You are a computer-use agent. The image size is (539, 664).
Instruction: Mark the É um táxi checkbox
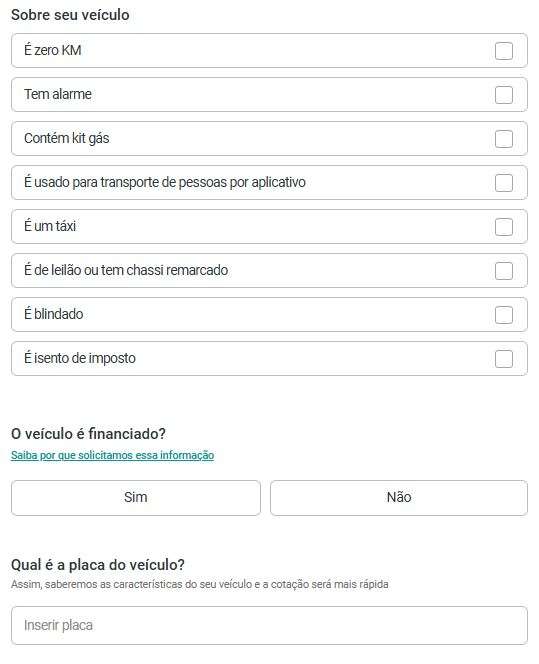[503, 227]
